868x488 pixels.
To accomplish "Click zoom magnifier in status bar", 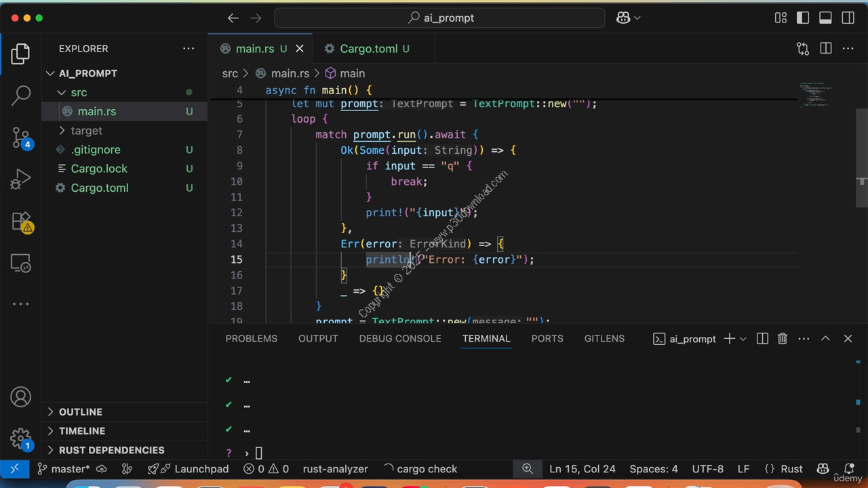I will 527,468.
